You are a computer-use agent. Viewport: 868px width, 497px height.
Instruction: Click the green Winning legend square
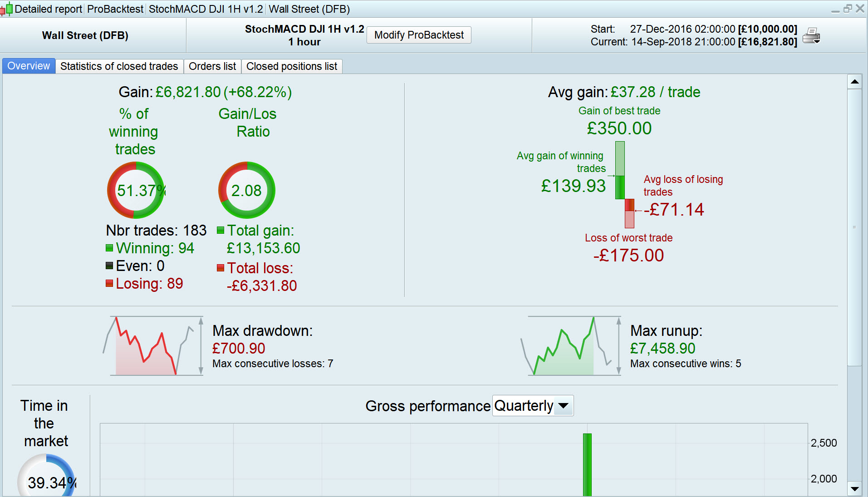pos(109,248)
